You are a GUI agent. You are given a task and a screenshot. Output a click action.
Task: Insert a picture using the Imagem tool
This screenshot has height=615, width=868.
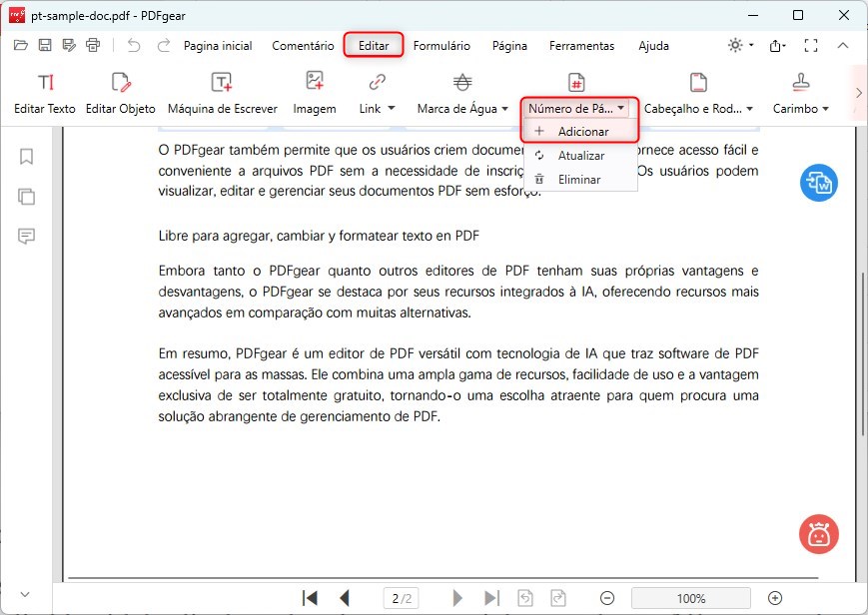(x=314, y=92)
